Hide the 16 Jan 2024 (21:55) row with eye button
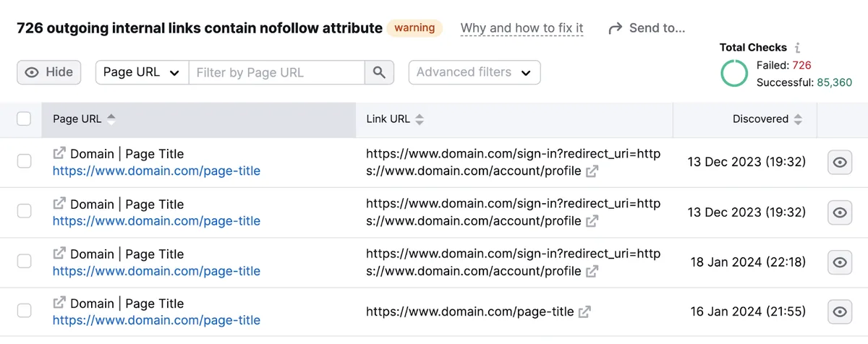 [x=839, y=312]
